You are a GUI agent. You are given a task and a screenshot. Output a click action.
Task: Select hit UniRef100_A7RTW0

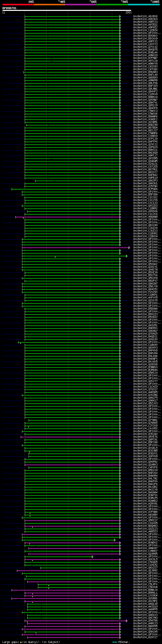tap(145, 186)
